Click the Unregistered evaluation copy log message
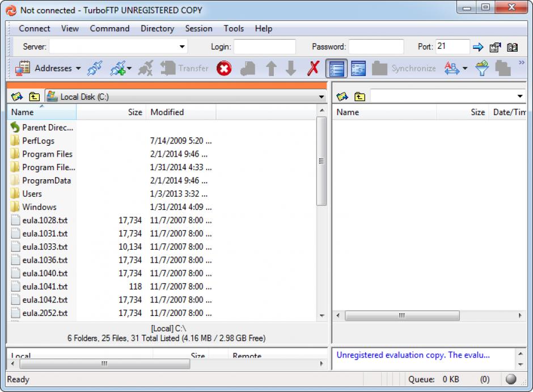Image resolution: width=533 pixels, height=392 pixels. (x=413, y=355)
